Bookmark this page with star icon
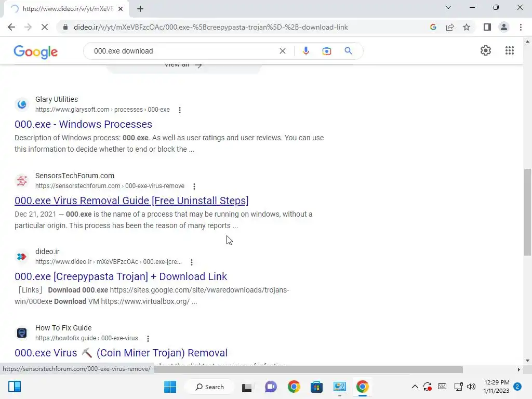 click(x=467, y=27)
